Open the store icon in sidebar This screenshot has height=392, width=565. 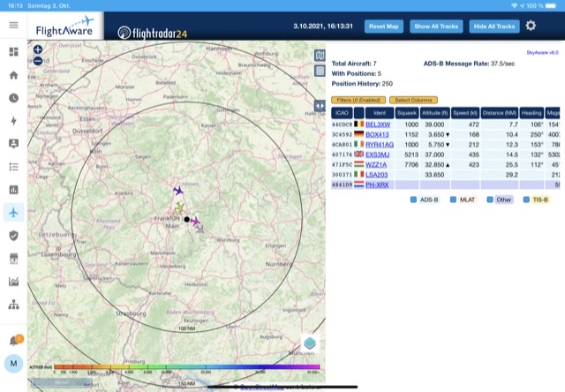[x=14, y=259]
